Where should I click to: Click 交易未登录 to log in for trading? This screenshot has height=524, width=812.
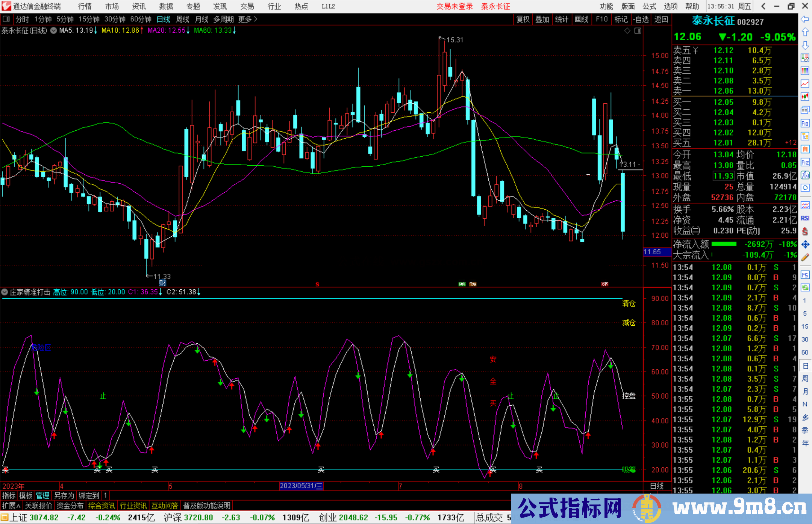click(x=454, y=6)
